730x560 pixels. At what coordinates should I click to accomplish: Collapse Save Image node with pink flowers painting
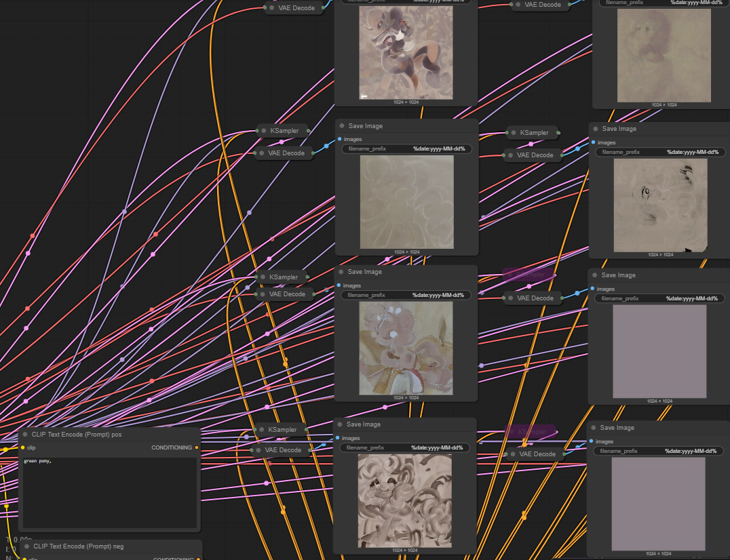click(341, 272)
